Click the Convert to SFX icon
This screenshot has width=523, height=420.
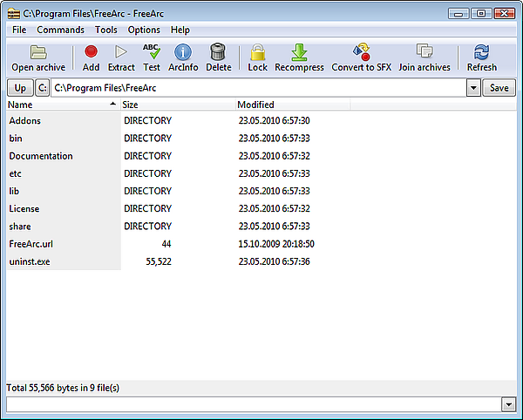click(361, 52)
